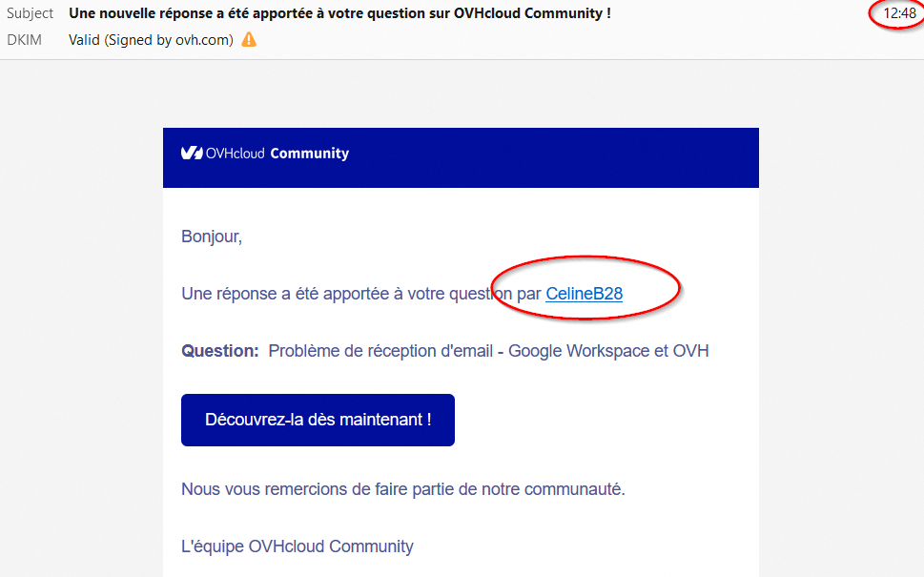924x577 pixels.
Task: Click the 12:48 received time
Action: pyautogui.click(x=899, y=13)
